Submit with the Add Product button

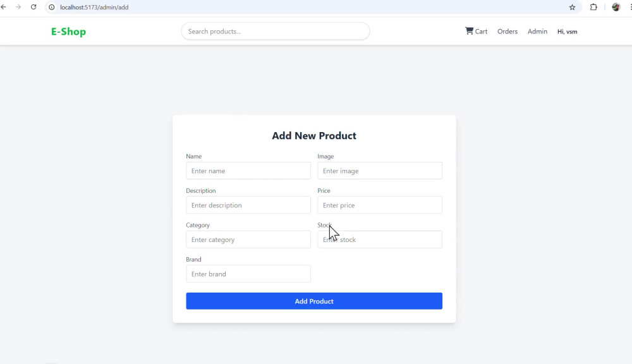point(314,301)
